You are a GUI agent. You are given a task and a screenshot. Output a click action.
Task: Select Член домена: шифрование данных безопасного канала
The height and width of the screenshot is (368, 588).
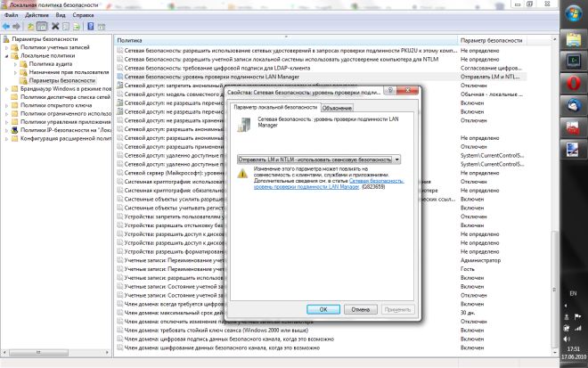point(222,348)
